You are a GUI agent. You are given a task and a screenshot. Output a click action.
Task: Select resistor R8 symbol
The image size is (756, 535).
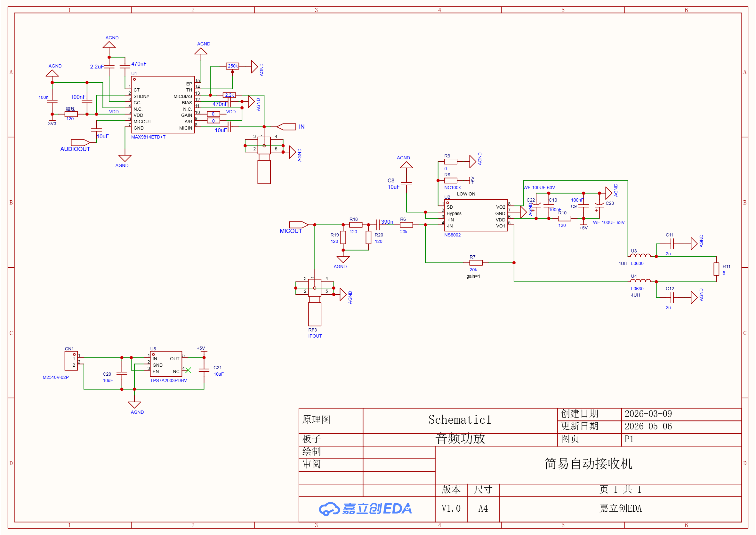[451, 180]
